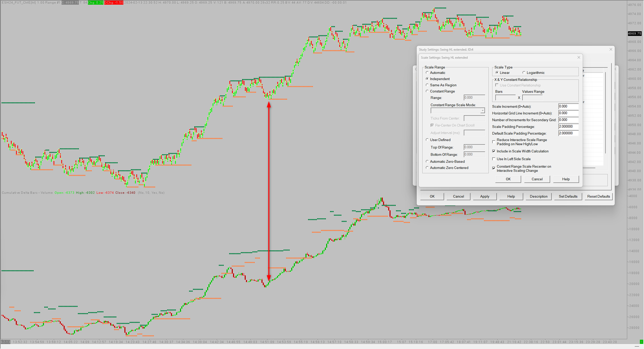Select User Defined scale range
The image size is (644, 349).
427,140
